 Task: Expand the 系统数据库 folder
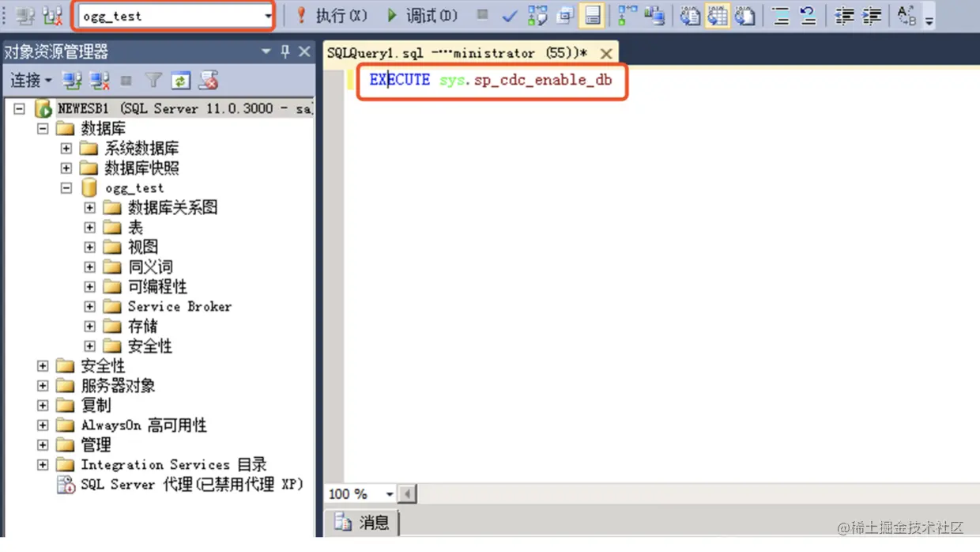pos(66,149)
